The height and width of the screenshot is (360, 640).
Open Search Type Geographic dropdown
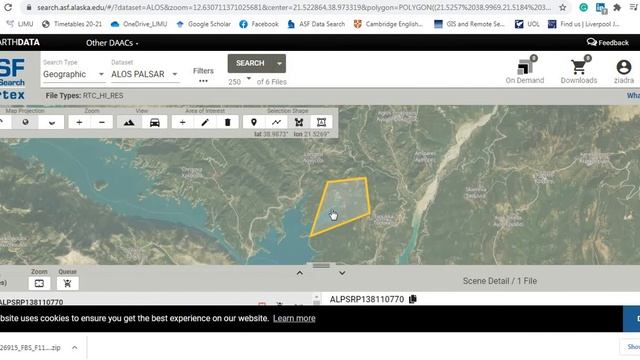point(73,74)
